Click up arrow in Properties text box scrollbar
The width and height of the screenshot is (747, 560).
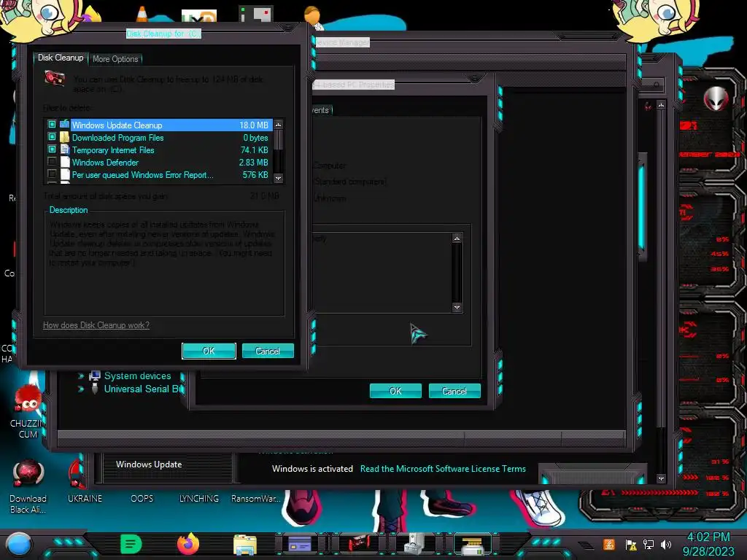coord(457,238)
